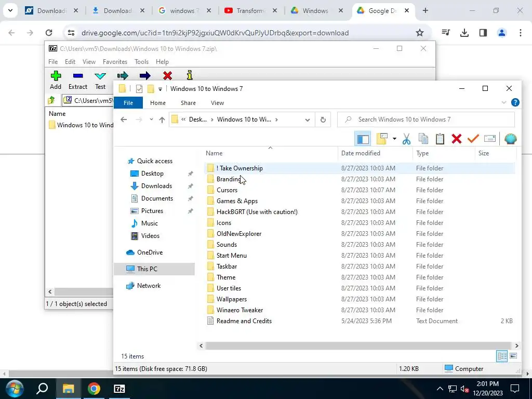Collapse the Explorer ribbon chevron
The image size is (532, 399).
(x=504, y=102)
